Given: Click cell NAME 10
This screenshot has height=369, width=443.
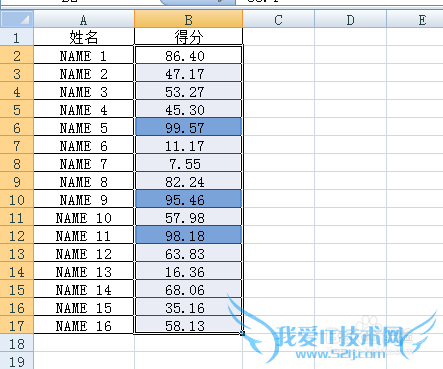Looking at the screenshot, I should [84, 217].
